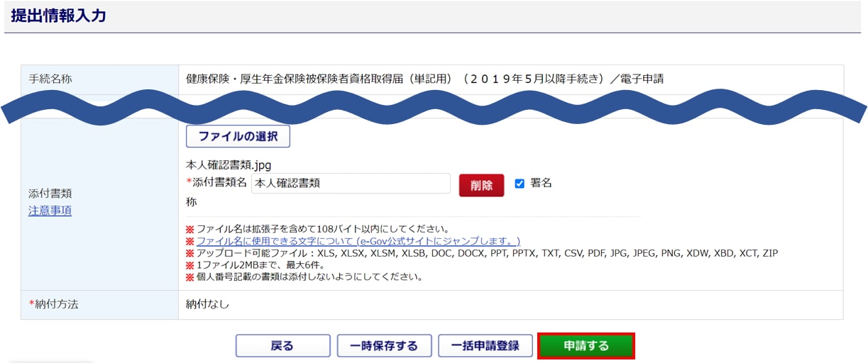Screen dimensions: 868x363
Task: Open ファイル名に使用できる文字について link
Action: tap(358, 241)
